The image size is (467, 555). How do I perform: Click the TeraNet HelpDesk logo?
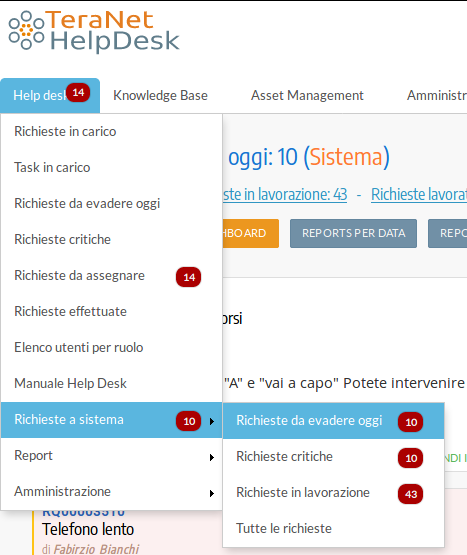click(94, 31)
